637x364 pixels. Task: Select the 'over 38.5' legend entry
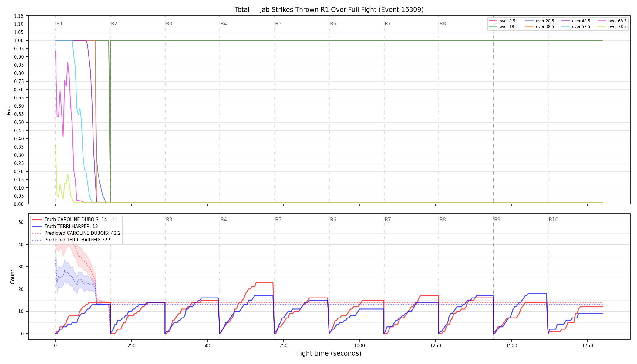(540, 27)
